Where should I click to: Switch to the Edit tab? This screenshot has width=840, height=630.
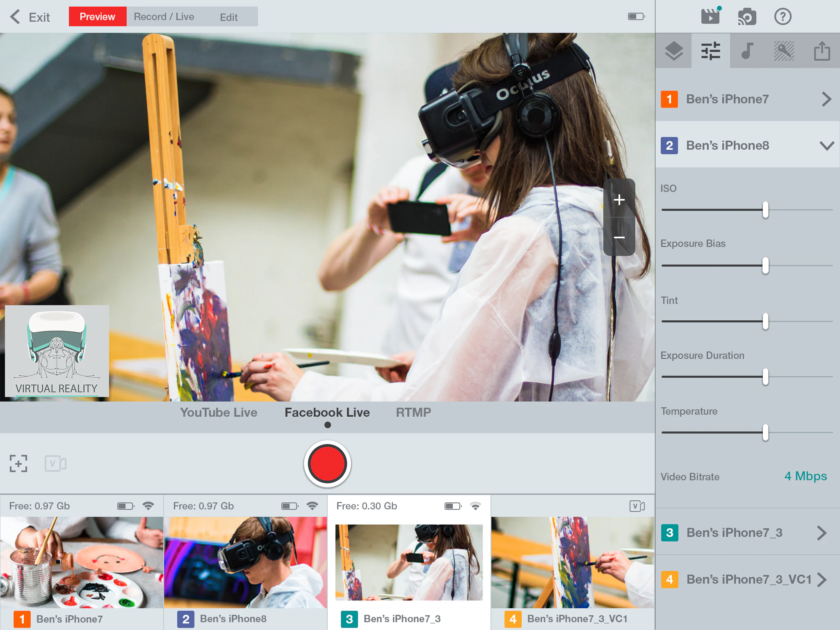pos(228,17)
